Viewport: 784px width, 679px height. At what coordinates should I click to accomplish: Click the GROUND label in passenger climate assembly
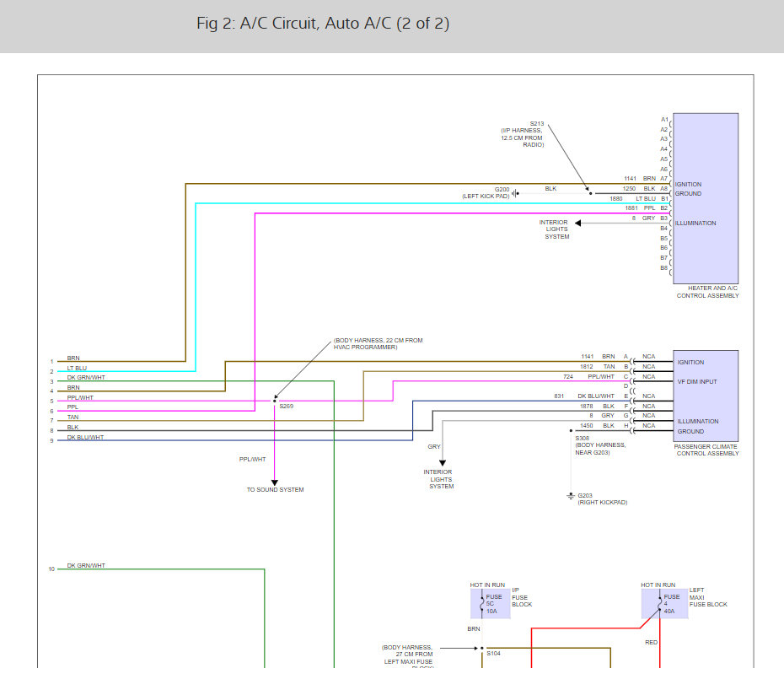690,431
